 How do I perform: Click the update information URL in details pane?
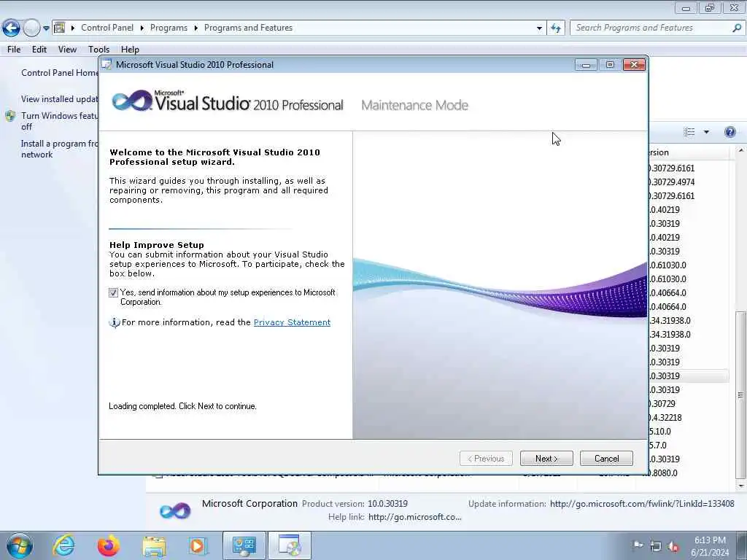click(x=642, y=503)
